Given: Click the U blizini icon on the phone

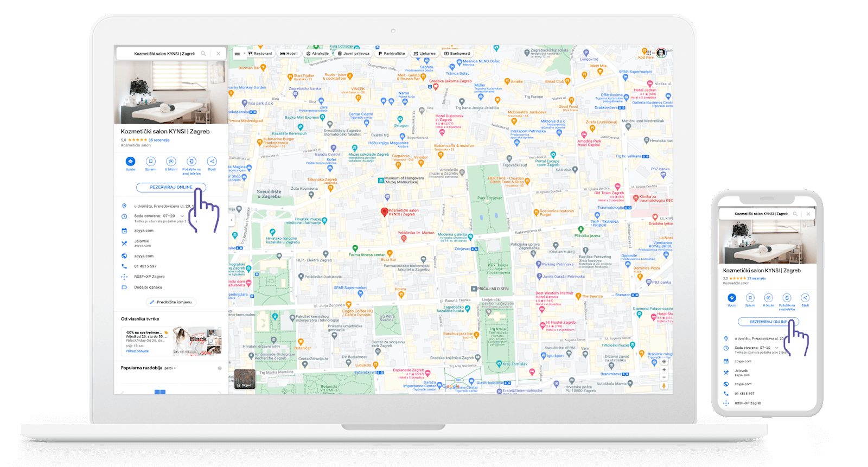Looking at the screenshot, I should [x=769, y=297].
